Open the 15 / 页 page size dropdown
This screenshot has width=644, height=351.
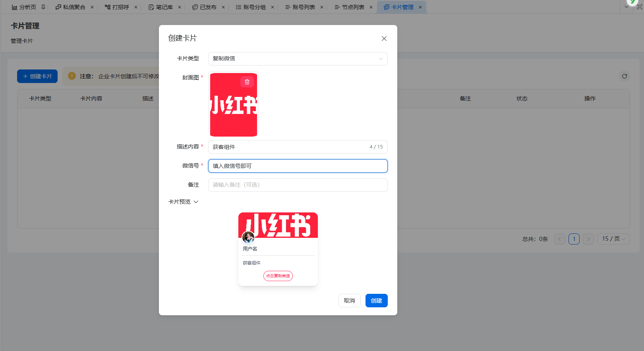click(x=613, y=239)
